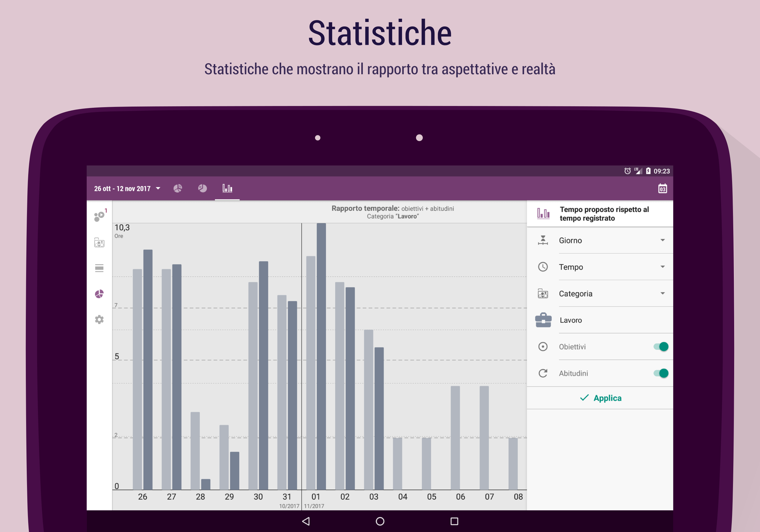Click the dark bar for day 03
760x532 pixels.
pos(379,419)
